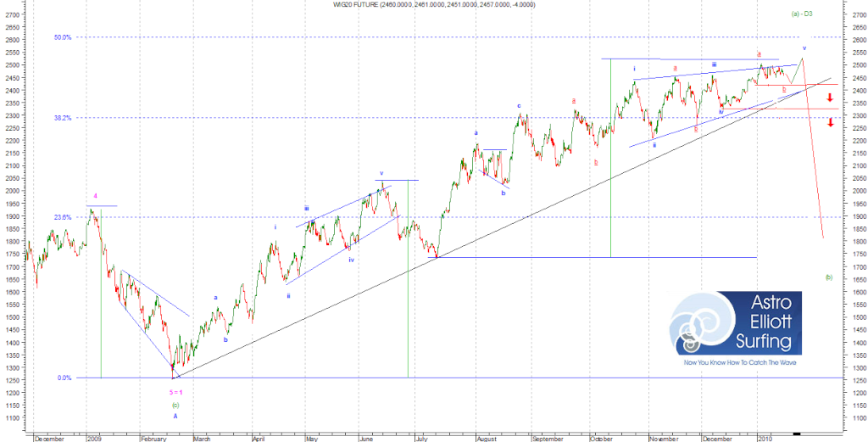868x442 pixels.
Task: Click the black scrollbar thumb on time axis
Action: 799,439
